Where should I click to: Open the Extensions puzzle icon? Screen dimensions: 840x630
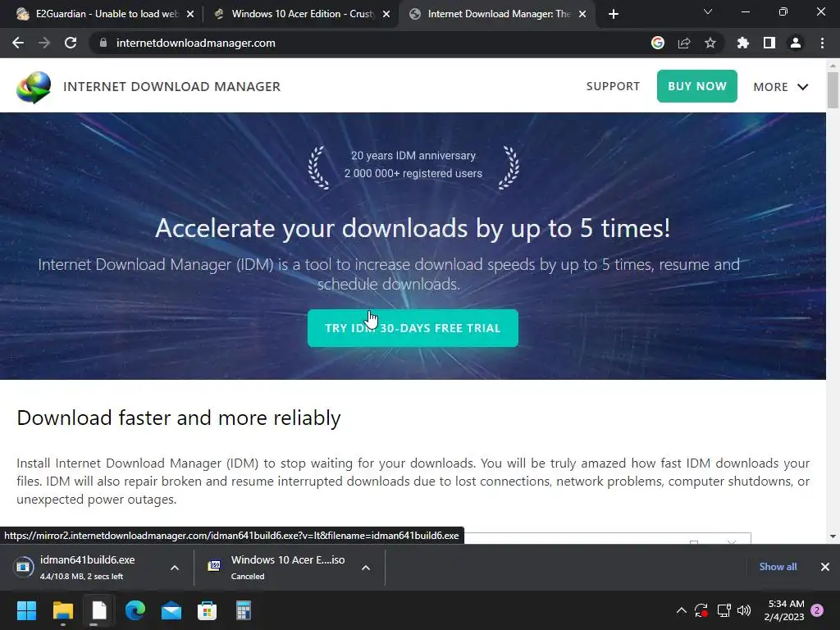coord(743,43)
